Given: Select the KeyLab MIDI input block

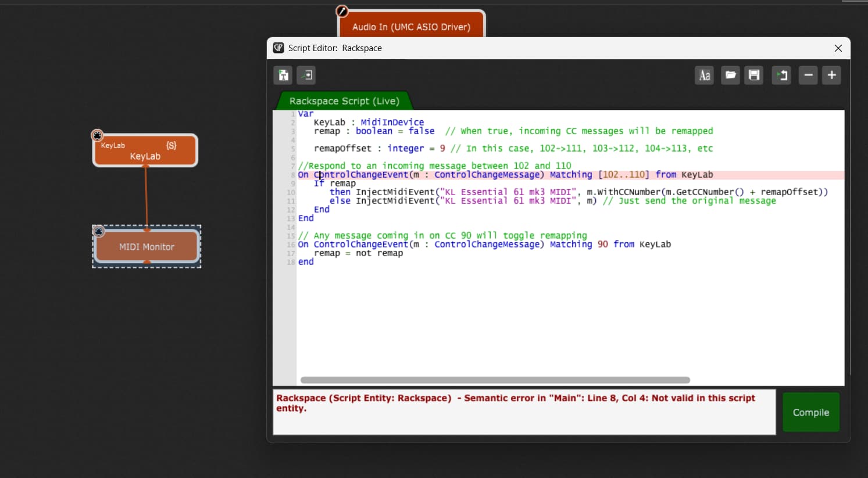Looking at the screenshot, I should pos(145,150).
